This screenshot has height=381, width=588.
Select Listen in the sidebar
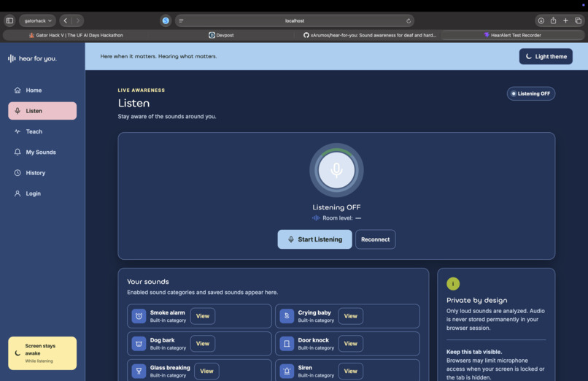pyautogui.click(x=42, y=111)
